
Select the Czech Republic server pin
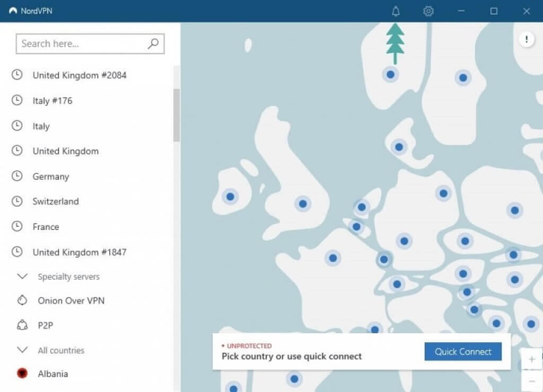(x=465, y=241)
